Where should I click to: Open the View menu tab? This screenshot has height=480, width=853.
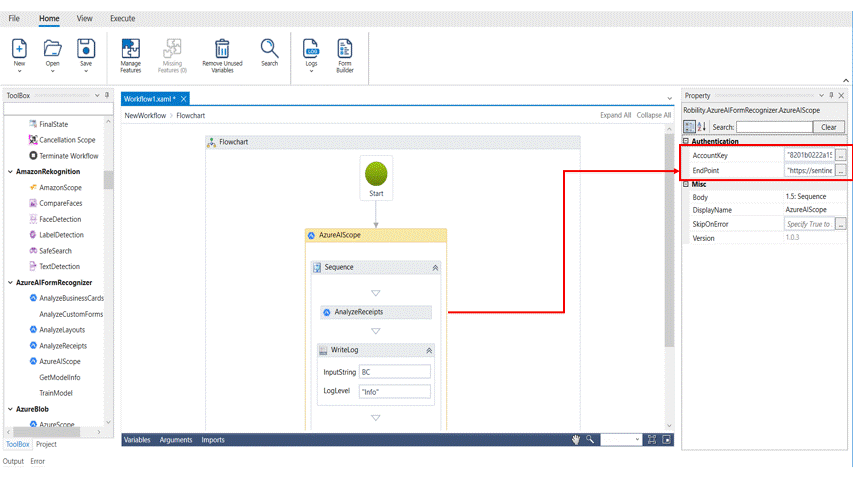[x=85, y=18]
